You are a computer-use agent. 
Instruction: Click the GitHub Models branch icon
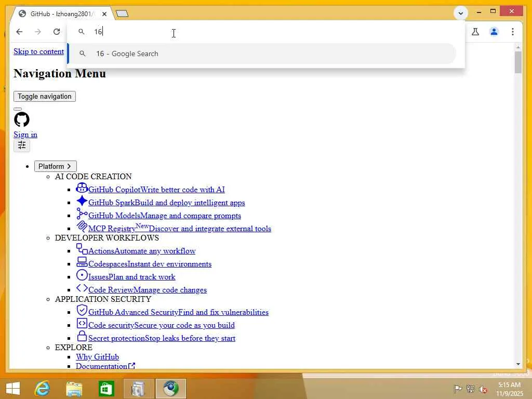coord(82,214)
